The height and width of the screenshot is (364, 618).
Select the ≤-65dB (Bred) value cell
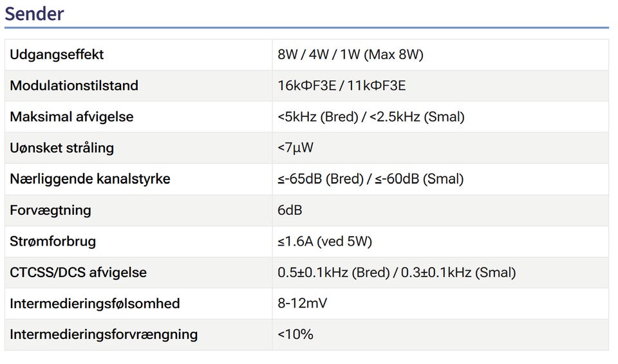pyautogui.click(x=370, y=179)
